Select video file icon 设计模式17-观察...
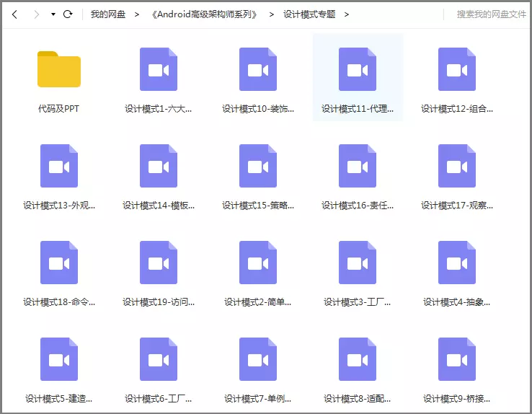The image size is (532, 414). 457,166
